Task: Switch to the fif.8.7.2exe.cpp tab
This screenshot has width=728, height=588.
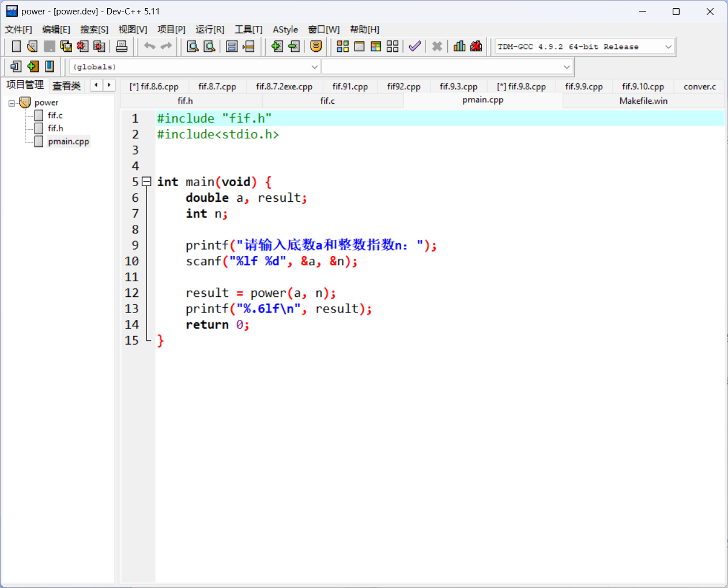Action: pos(284,86)
